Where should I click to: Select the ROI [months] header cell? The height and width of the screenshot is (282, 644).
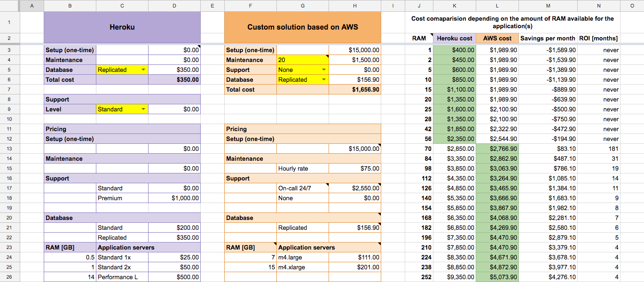(598, 38)
